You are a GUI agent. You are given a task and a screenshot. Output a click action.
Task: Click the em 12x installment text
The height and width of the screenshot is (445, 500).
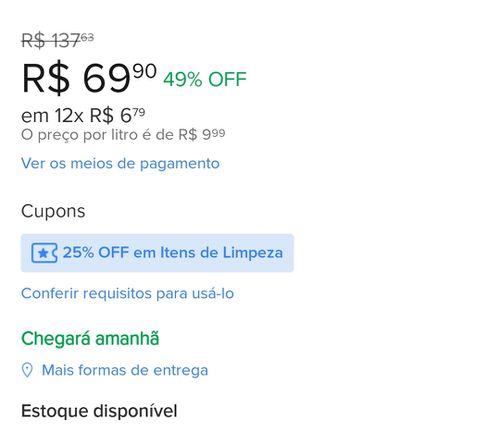click(52, 116)
